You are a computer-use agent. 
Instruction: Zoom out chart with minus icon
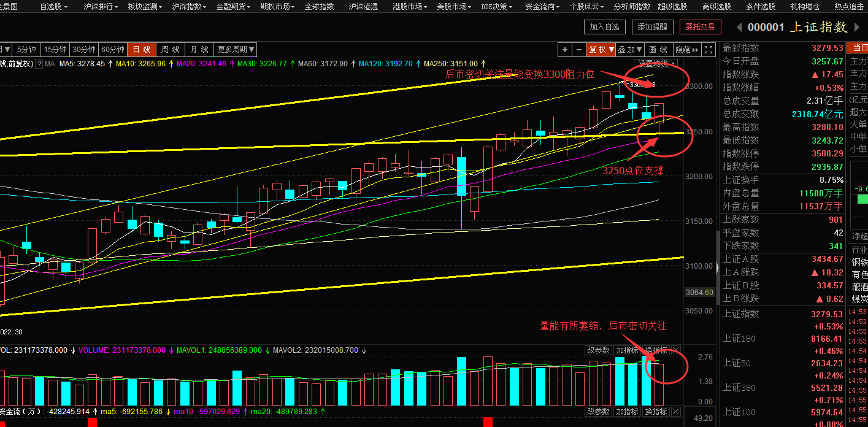(579, 50)
